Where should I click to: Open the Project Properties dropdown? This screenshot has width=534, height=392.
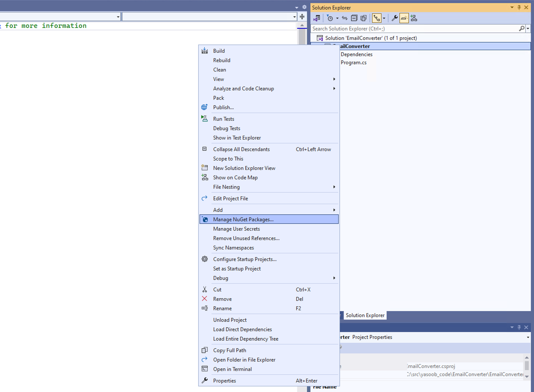[528, 337]
